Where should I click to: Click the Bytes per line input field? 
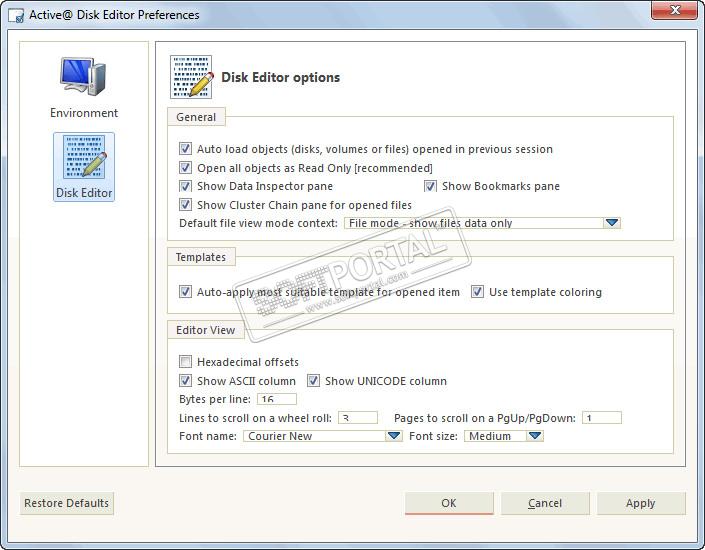coord(277,399)
